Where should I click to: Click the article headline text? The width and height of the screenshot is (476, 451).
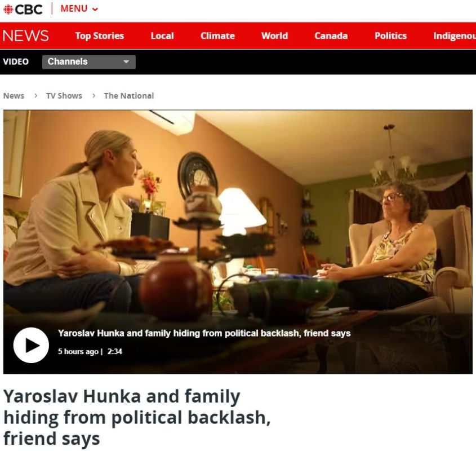click(x=137, y=417)
